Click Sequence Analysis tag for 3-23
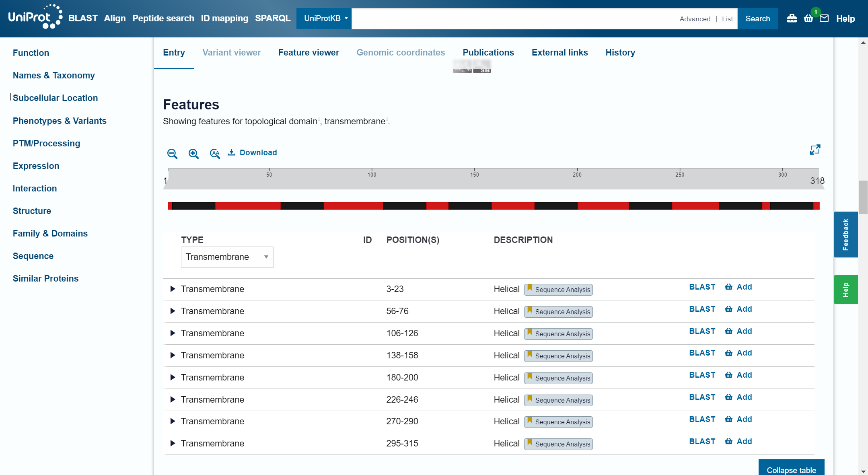The width and height of the screenshot is (868, 475). pyautogui.click(x=558, y=290)
